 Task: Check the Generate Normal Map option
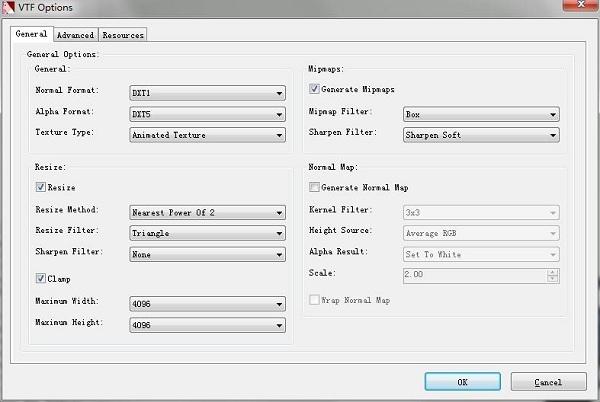(x=314, y=187)
